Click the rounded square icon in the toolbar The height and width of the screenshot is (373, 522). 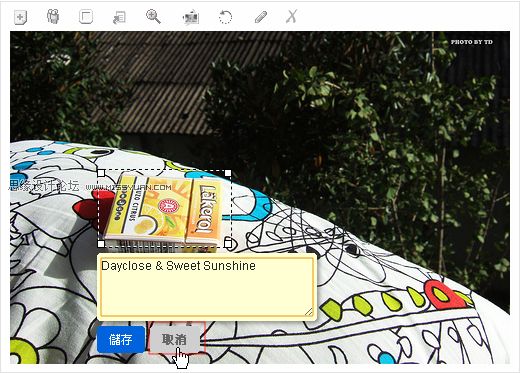click(x=86, y=17)
